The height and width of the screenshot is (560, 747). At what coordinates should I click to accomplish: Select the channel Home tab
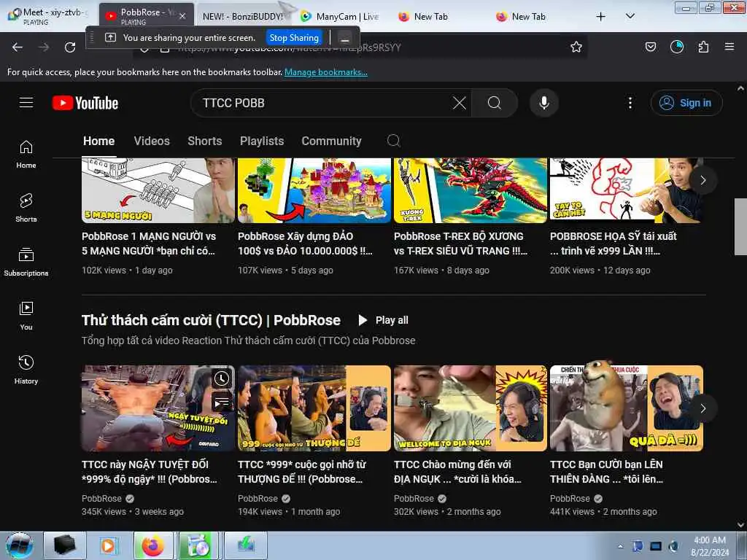coord(98,141)
